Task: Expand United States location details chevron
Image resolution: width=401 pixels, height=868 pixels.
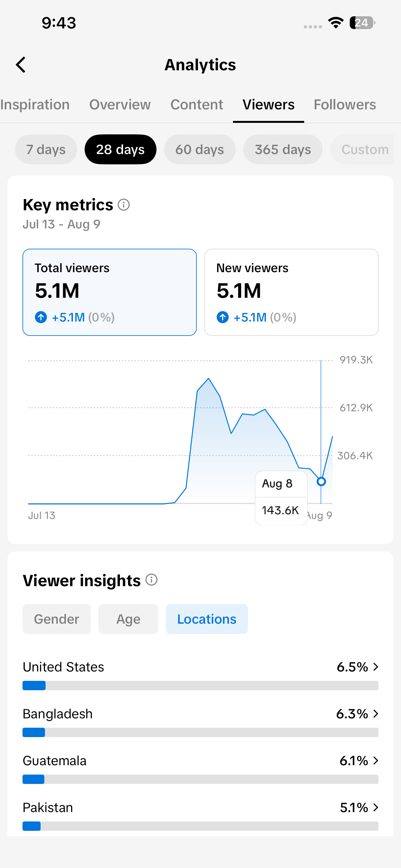Action: 376,666
